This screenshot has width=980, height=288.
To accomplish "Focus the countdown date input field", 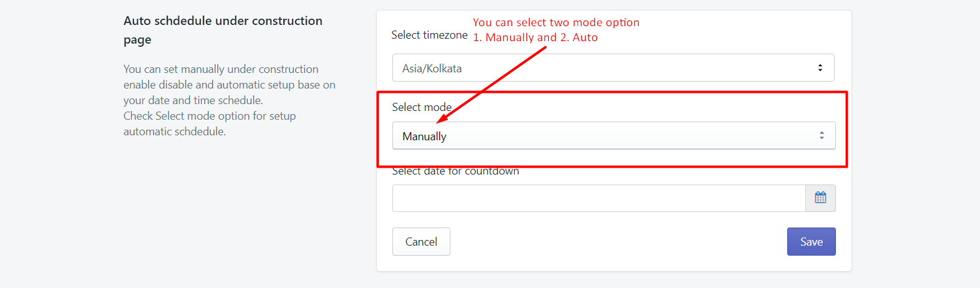I will tap(599, 198).
